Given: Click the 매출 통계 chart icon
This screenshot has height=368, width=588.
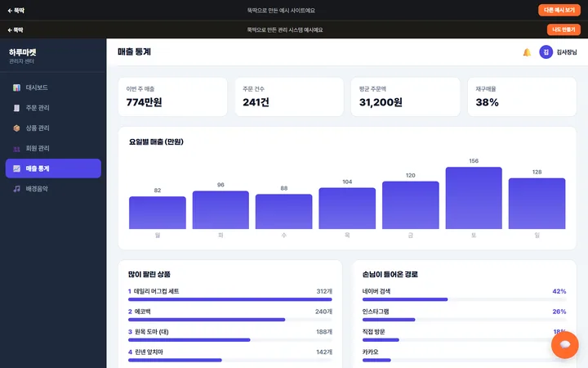Looking at the screenshot, I should (16, 168).
